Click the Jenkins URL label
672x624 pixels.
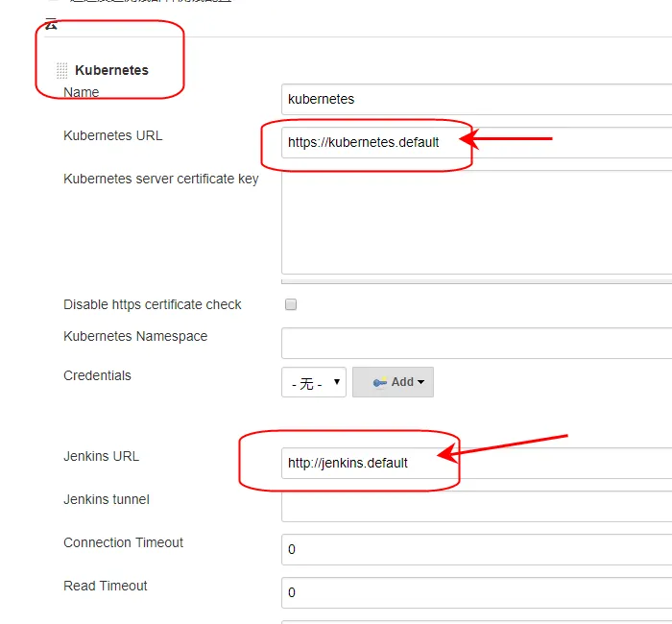[x=101, y=456]
